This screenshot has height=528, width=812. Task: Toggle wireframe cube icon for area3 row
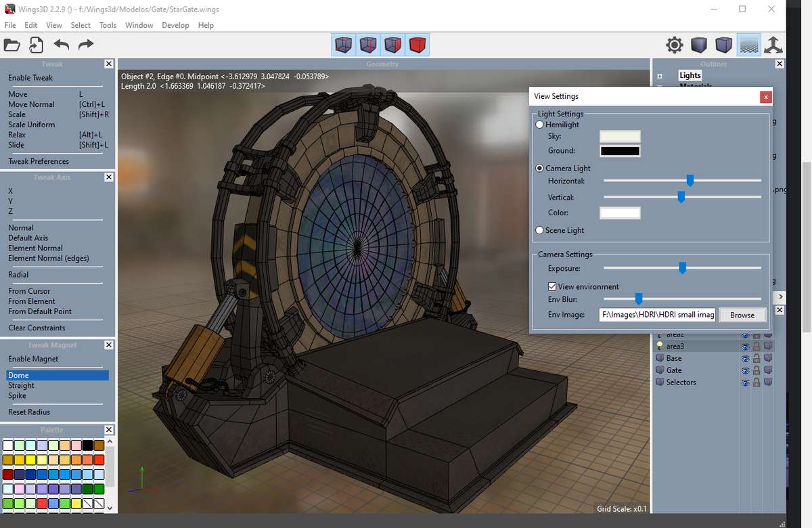point(768,346)
